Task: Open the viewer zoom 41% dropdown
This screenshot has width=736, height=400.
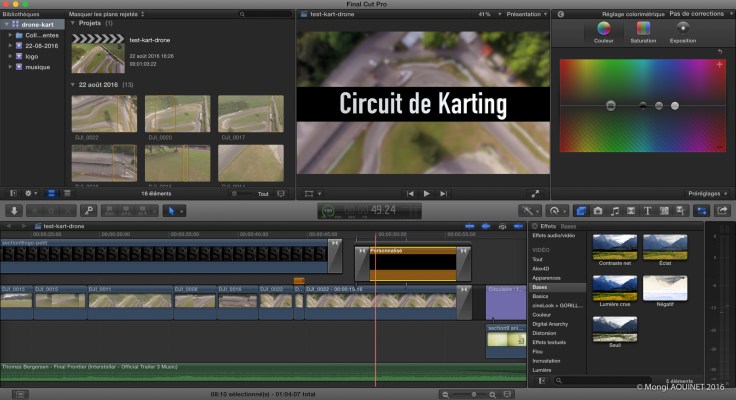Action: click(485, 15)
